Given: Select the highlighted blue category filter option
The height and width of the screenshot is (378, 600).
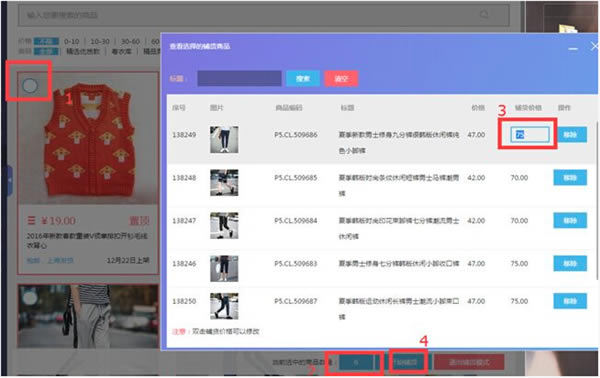Looking at the screenshot, I should click(x=46, y=51).
